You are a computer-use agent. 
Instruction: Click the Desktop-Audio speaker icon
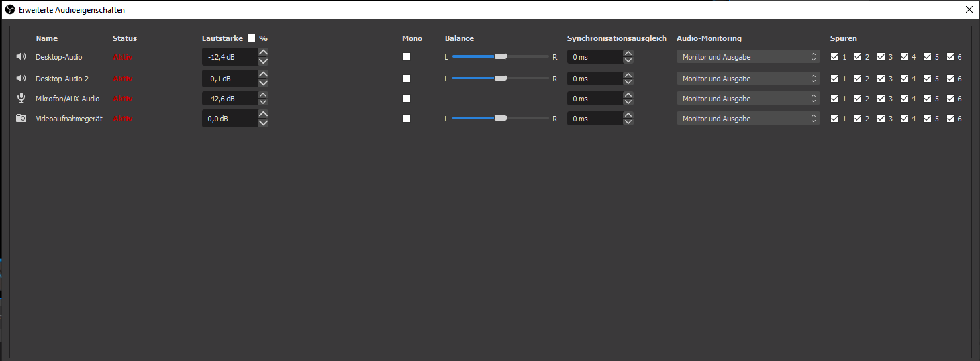(21, 57)
